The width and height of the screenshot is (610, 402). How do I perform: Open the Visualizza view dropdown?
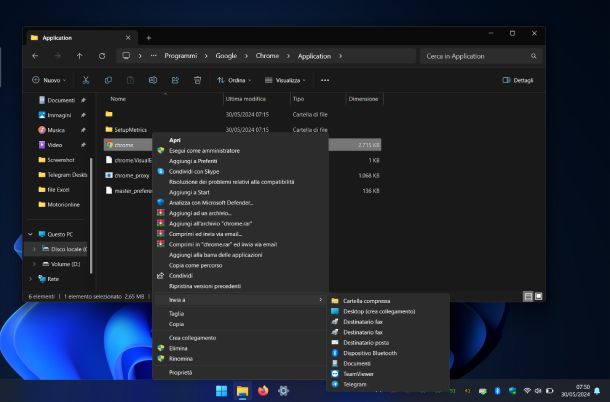[x=285, y=80]
